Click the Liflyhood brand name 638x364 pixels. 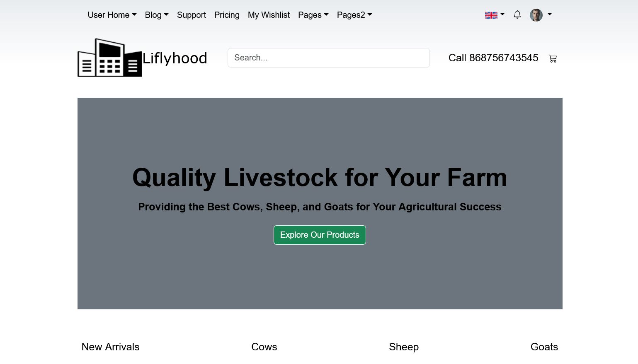175,58
